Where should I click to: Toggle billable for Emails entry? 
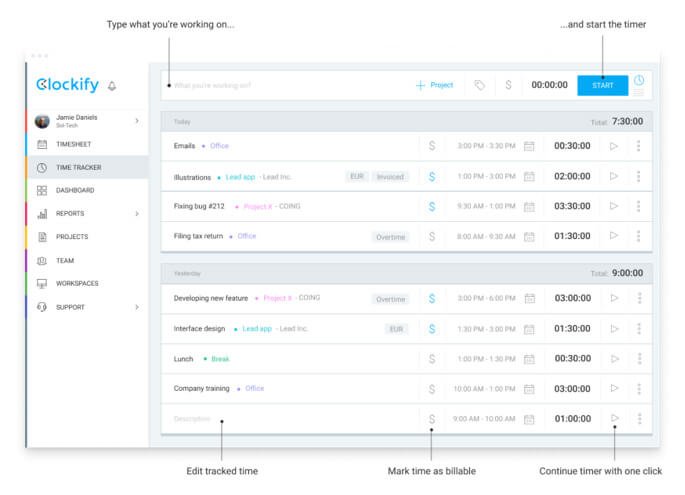pyautogui.click(x=432, y=145)
